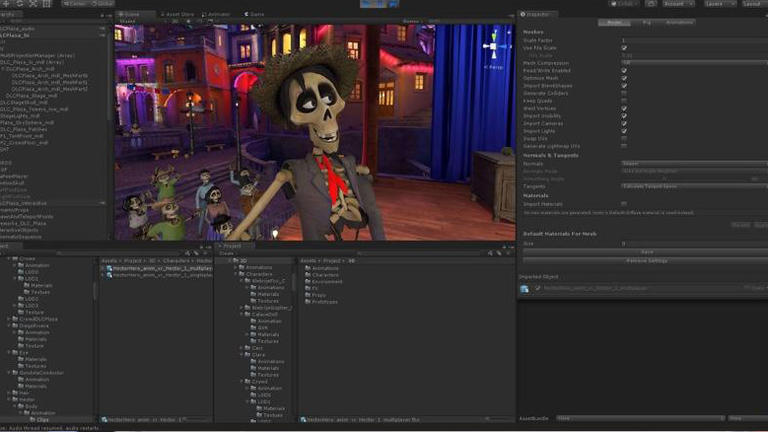Switch to the Game tab

pyautogui.click(x=254, y=14)
